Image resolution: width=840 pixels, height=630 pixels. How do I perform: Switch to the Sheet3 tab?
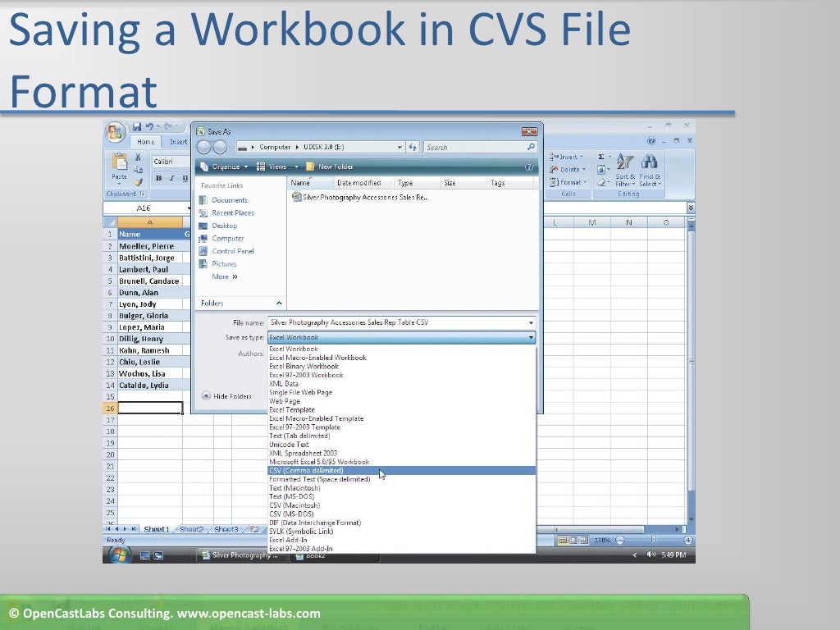pyautogui.click(x=226, y=529)
